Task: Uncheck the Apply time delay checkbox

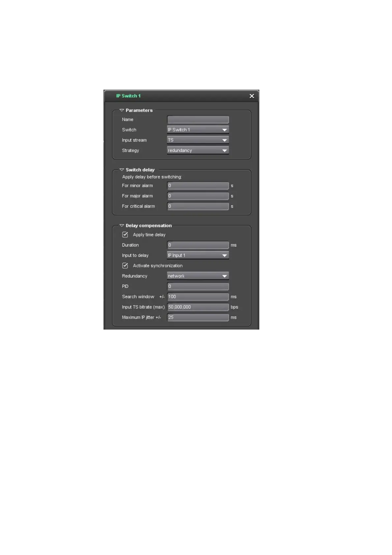Action: (x=125, y=235)
